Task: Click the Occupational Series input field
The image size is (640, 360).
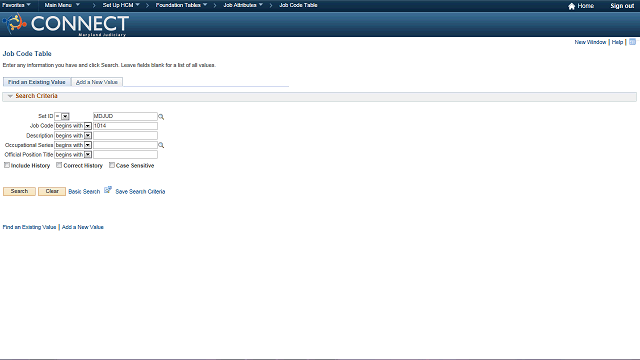Action: click(x=125, y=145)
